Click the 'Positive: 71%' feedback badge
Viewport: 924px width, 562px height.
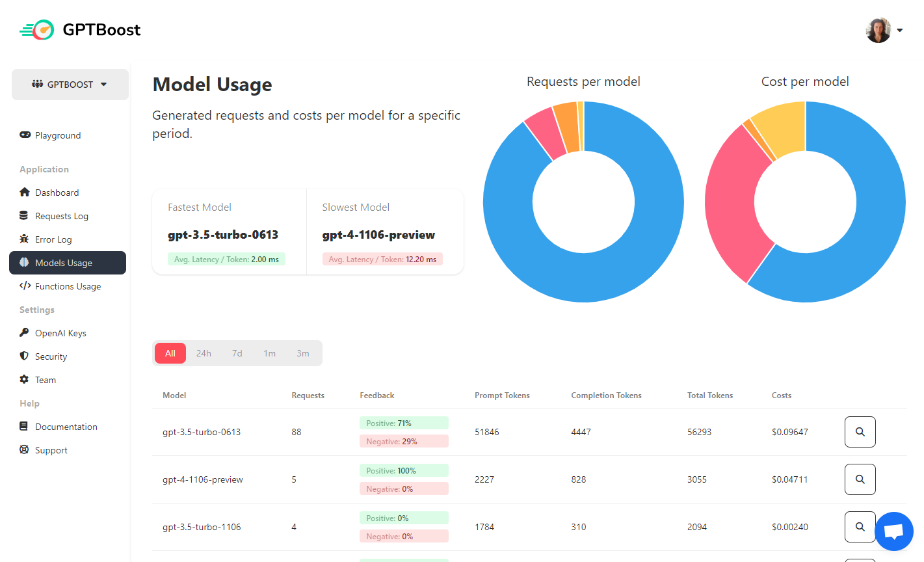click(x=404, y=423)
